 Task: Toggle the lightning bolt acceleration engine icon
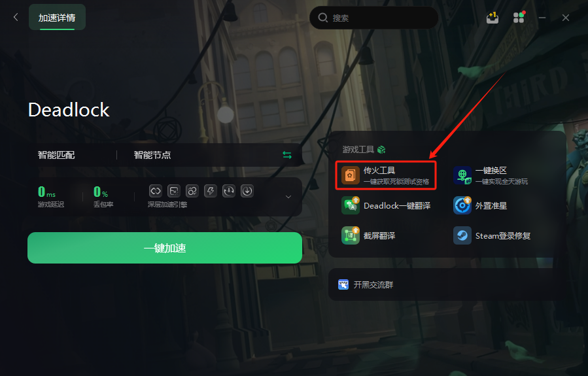point(211,191)
